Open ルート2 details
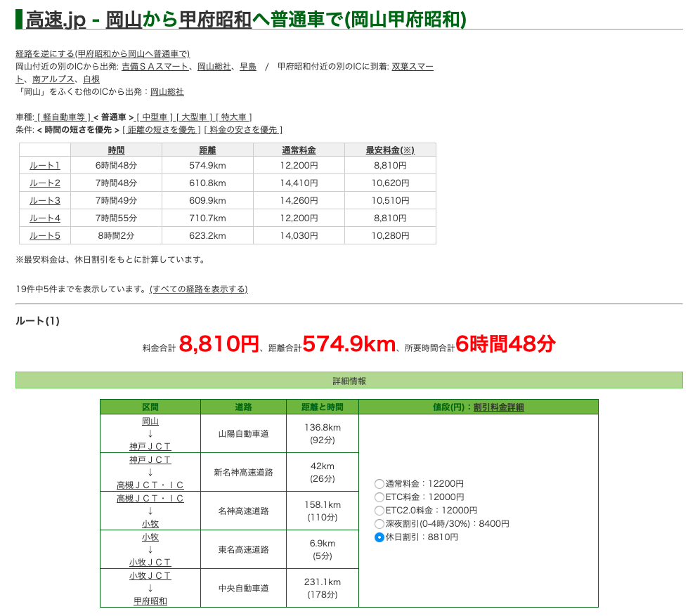Screen dimensions: 695x616 [x=45, y=183]
